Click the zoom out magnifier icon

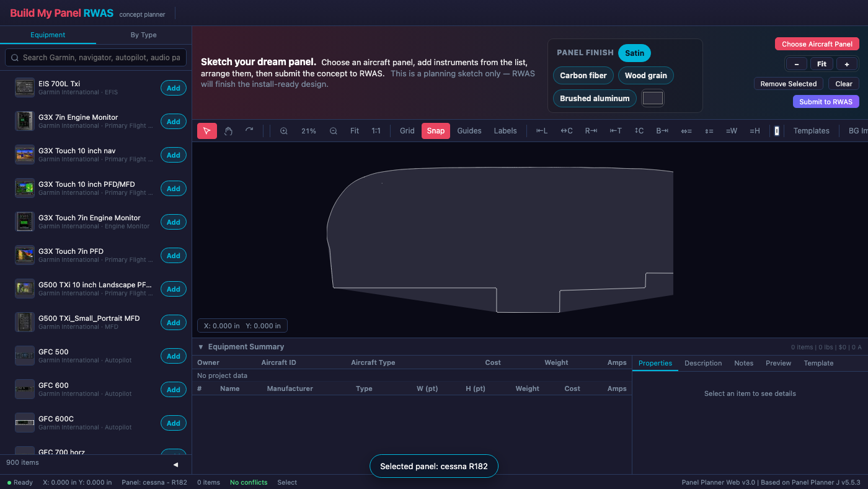(334, 131)
